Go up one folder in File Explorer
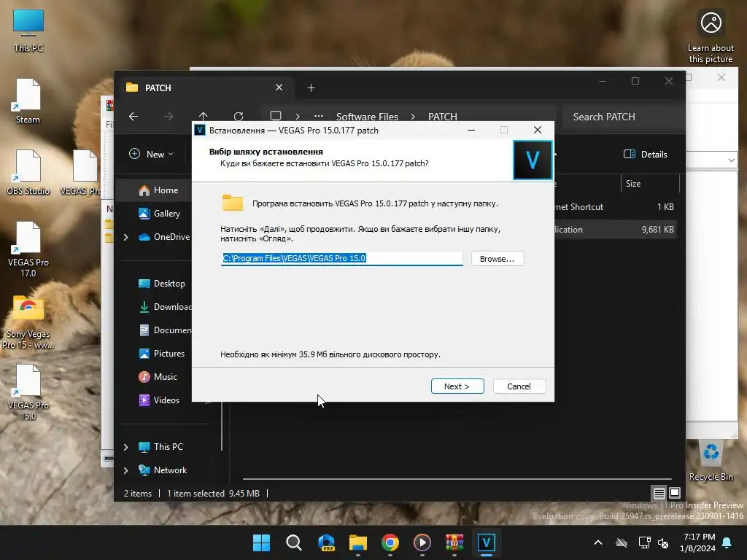Viewport: 747px width, 560px height. tap(203, 116)
